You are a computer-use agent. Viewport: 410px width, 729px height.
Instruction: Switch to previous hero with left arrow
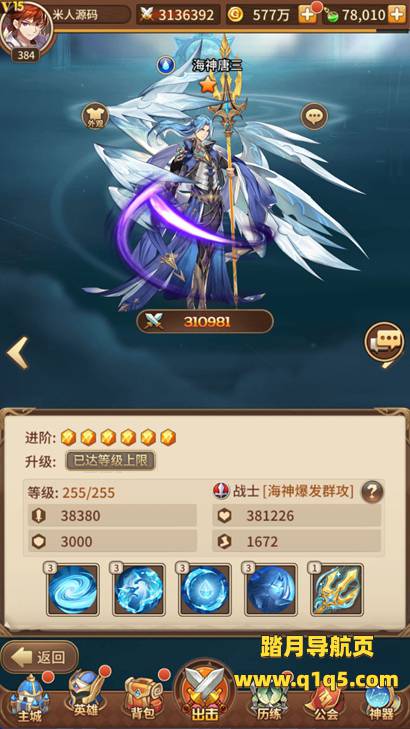(18, 353)
